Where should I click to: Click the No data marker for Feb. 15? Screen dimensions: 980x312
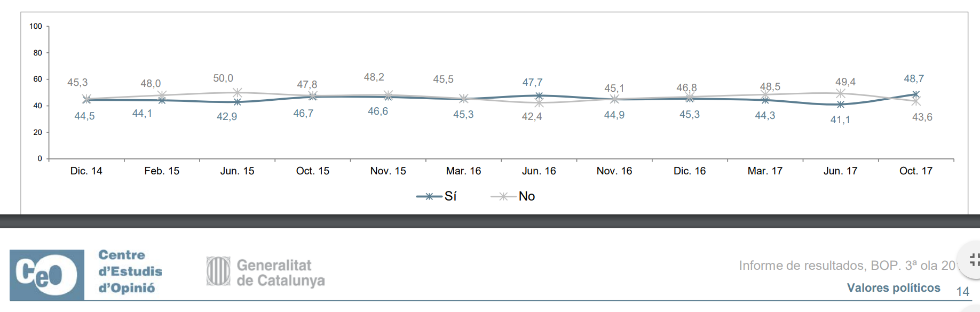pyautogui.click(x=162, y=95)
